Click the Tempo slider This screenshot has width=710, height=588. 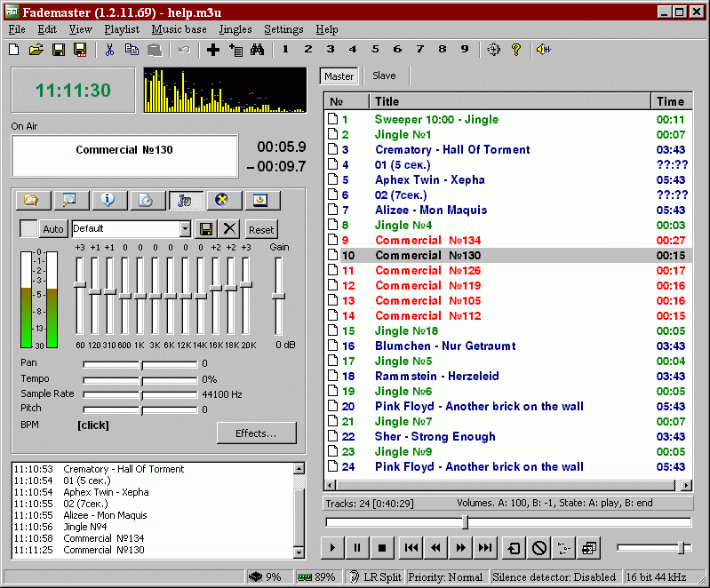[x=140, y=380]
